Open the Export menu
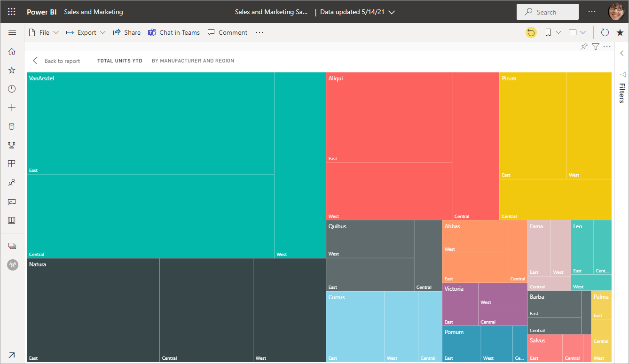 click(x=86, y=32)
